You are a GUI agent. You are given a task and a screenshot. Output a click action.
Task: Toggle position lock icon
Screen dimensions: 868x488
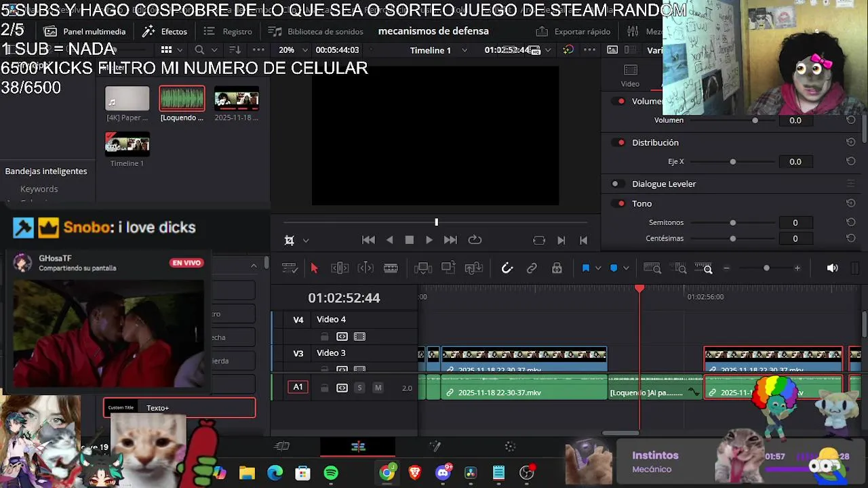click(557, 268)
